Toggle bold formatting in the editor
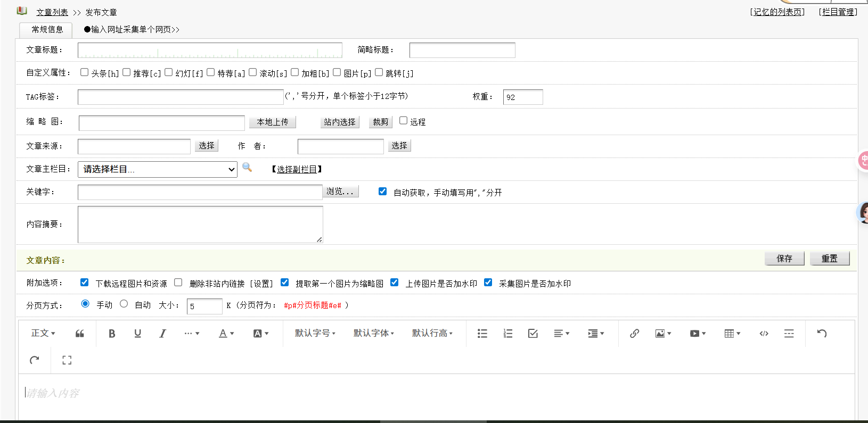The height and width of the screenshot is (423, 868). (x=112, y=334)
